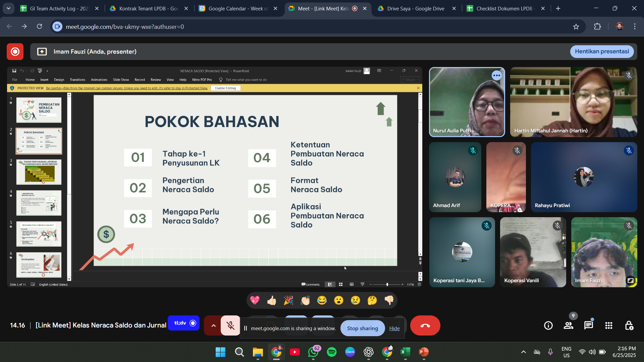The height and width of the screenshot is (362, 644).
Task: Open WhatsApp from the taskbar
Action: (x=313, y=352)
